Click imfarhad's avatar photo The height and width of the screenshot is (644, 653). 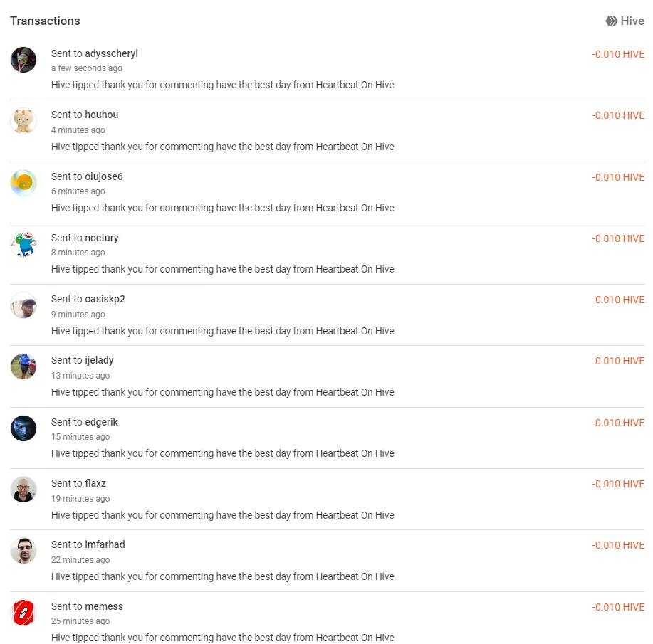(x=23, y=551)
